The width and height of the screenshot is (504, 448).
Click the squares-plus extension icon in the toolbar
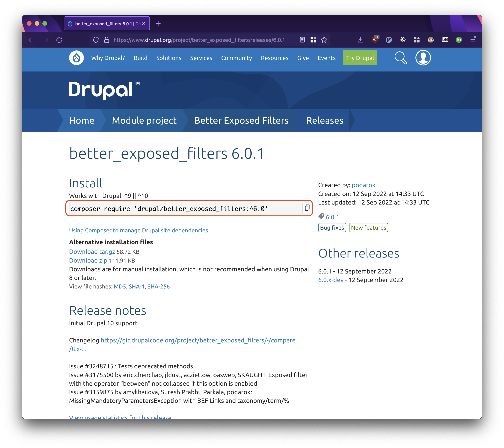417,40
